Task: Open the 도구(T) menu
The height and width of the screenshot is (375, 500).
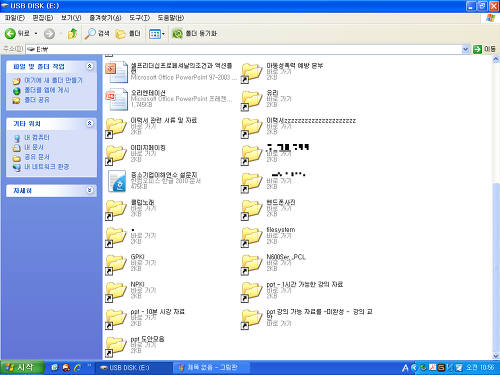Action: (139, 18)
